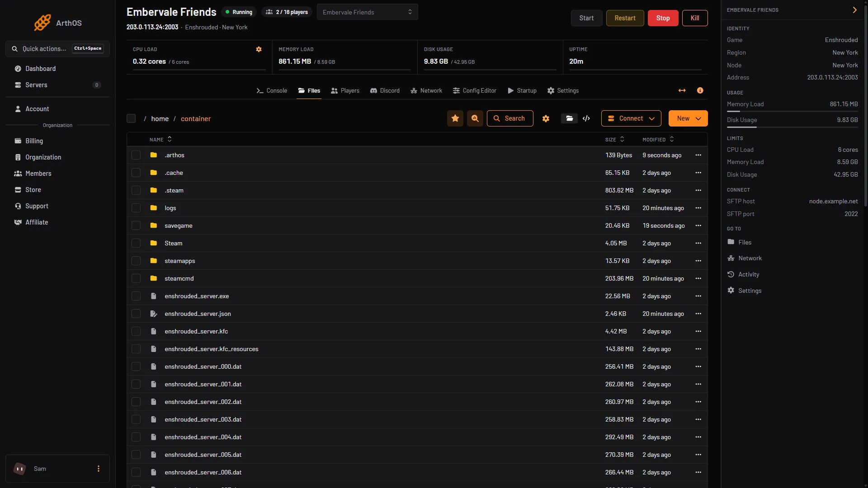The image size is (868, 488).
Task: Select enshrouded_server.exe checkbox
Action: [x=136, y=296]
